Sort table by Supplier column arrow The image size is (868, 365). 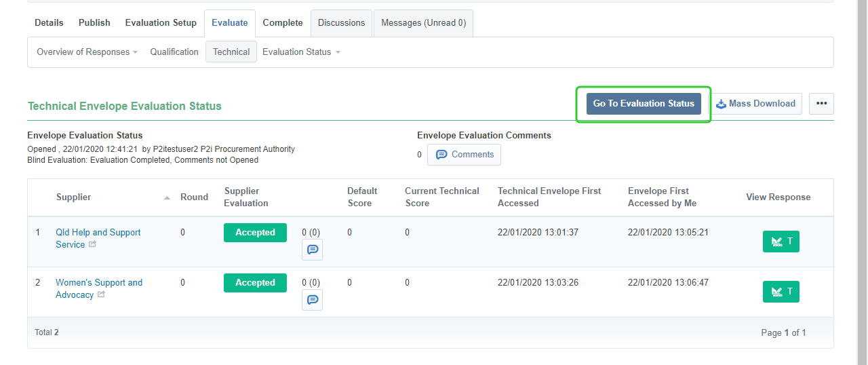(167, 197)
